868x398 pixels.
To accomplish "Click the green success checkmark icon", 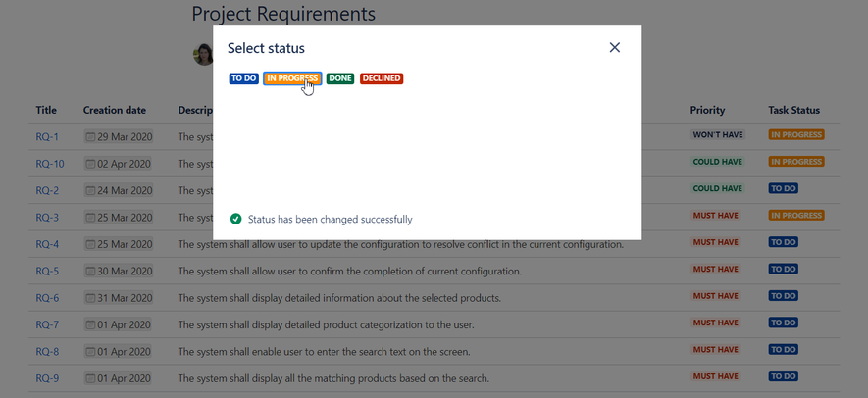I will coord(235,220).
